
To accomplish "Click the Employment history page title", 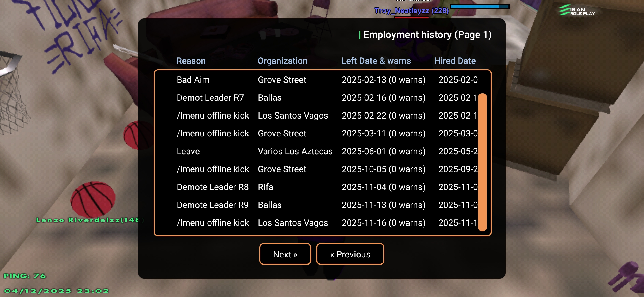I will pyautogui.click(x=427, y=35).
